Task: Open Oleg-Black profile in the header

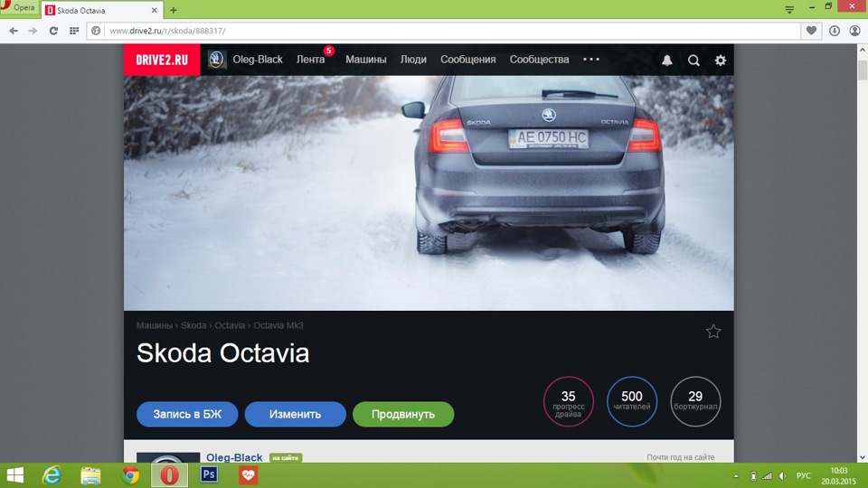Action: click(x=258, y=60)
